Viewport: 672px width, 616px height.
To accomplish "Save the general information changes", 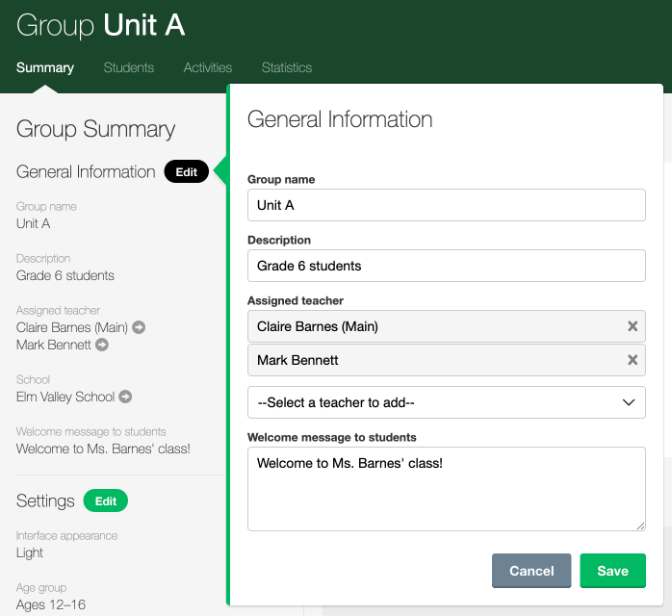I will click(x=612, y=571).
